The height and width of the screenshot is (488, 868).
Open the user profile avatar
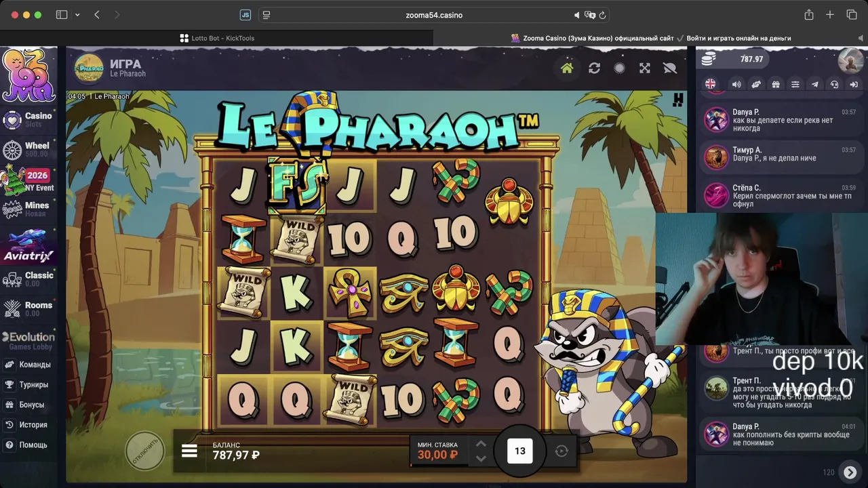tap(850, 61)
